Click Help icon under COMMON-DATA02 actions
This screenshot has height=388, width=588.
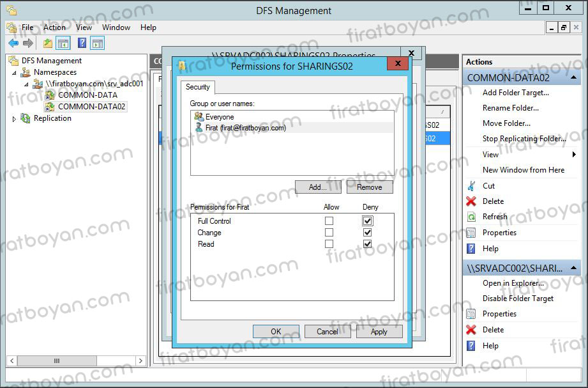coord(471,249)
